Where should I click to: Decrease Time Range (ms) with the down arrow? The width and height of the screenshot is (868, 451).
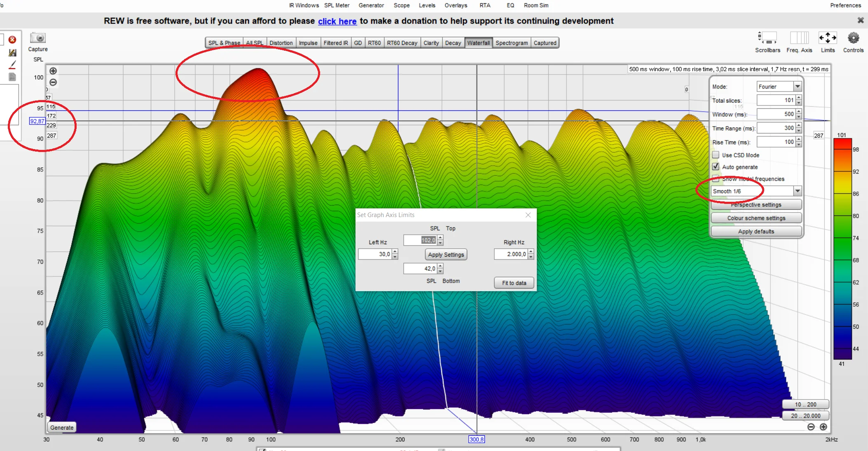[x=799, y=131]
